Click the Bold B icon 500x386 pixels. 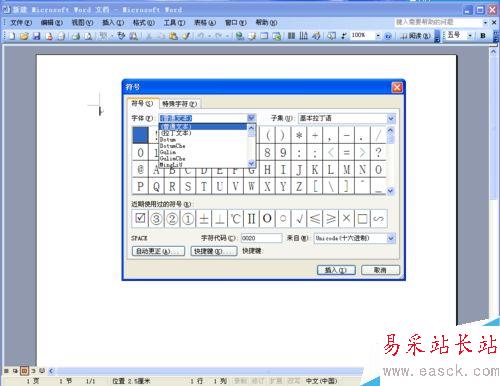(483, 35)
